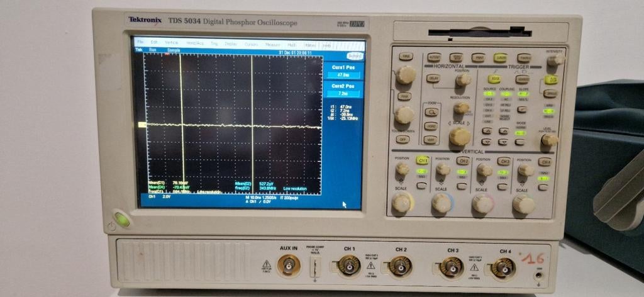Push the DEFAULT SETUP button
The height and width of the screenshot is (297, 644).
pyautogui.click(x=456, y=57)
